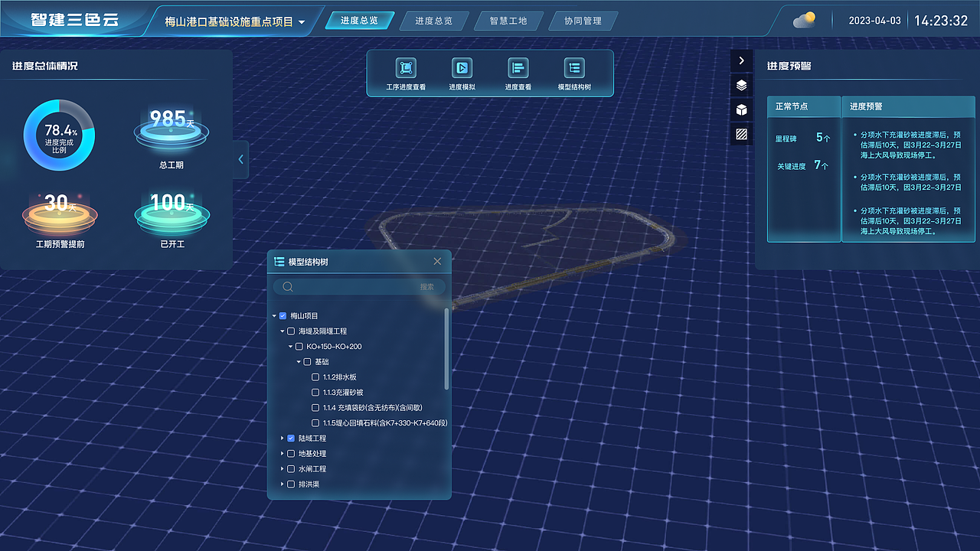Click the model tree vertical scrollbar
This screenshot has height=551, width=980.
[x=447, y=349]
